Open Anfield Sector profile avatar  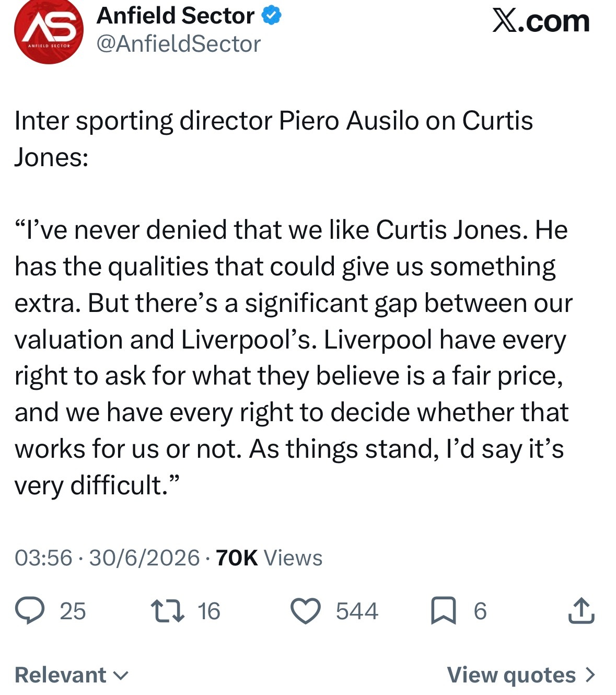49,31
